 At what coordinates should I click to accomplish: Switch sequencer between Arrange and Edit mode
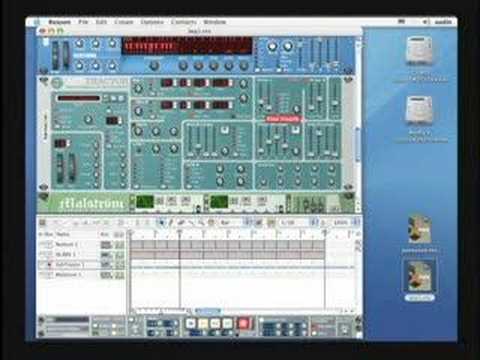(42, 223)
